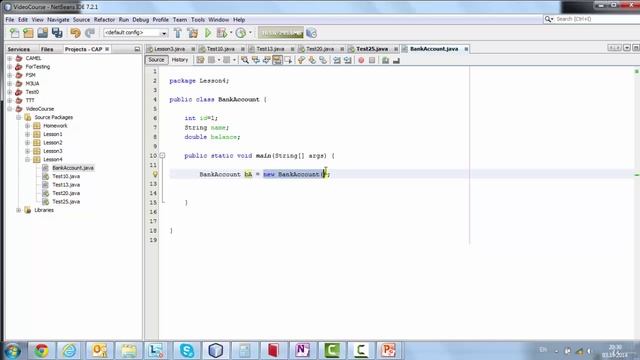Click the Debug Project icon
The height and width of the screenshot is (360, 640).
222,33
